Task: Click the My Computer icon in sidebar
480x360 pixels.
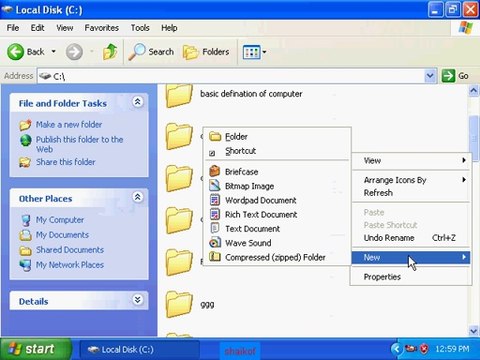Action: pos(25,220)
